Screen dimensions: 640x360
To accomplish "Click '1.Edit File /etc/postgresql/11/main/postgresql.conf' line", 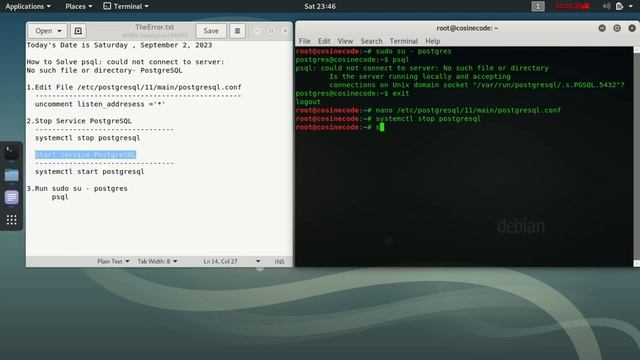I will (x=134, y=87).
